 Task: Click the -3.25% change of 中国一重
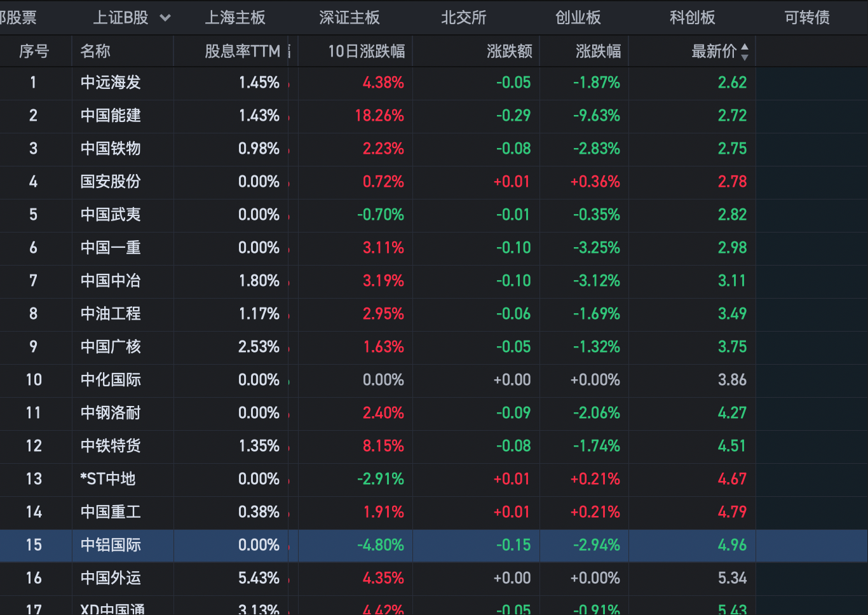click(x=596, y=248)
